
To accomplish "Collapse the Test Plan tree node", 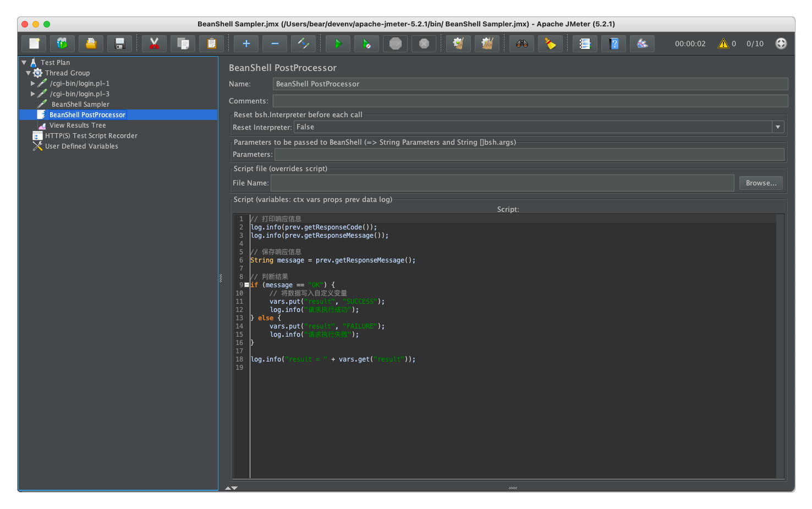I will [24, 63].
